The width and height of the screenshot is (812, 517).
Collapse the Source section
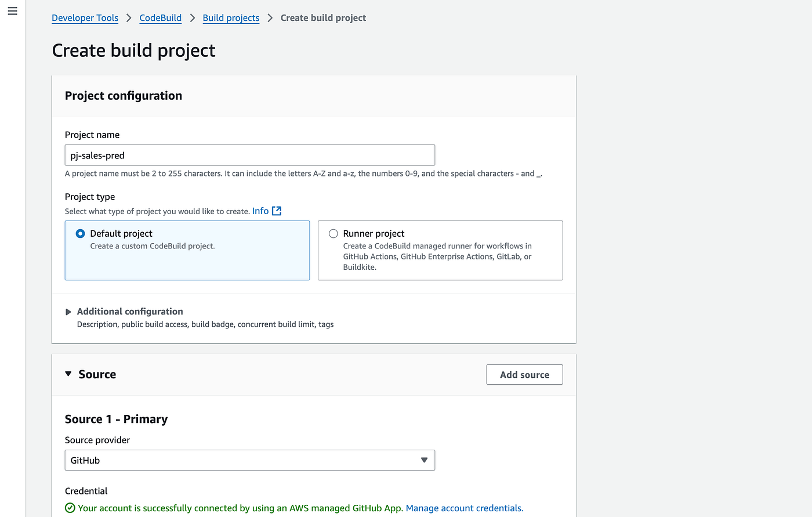click(x=68, y=374)
